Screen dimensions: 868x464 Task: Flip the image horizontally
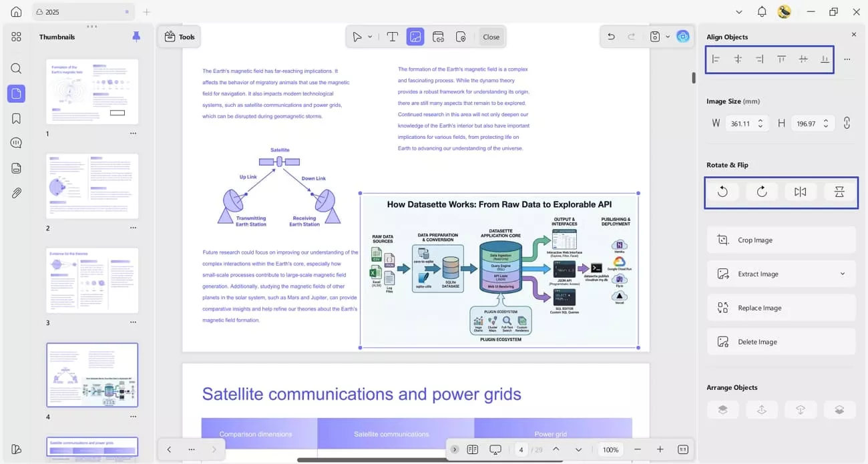[x=800, y=192]
